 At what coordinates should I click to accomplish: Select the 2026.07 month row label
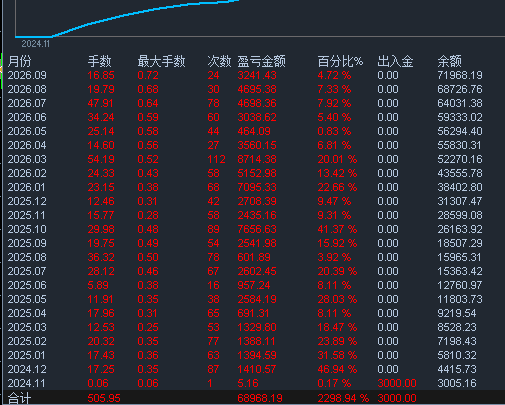[x=27, y=103]
